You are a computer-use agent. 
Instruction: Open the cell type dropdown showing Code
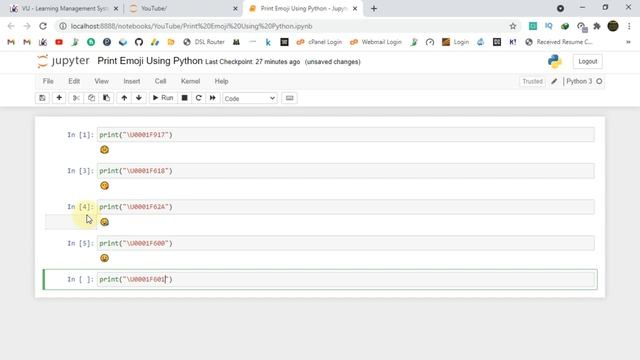point(250,98)
